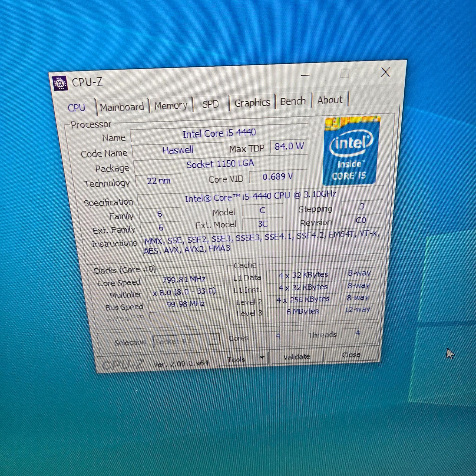Click the Package value Socket 1150 LGA
Screen dimensions: 476x476
[x=220, y=164]
